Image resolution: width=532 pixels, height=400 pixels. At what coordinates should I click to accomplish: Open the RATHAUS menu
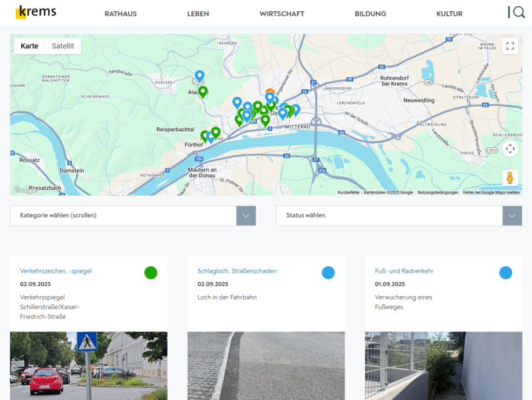pos(120,13)
